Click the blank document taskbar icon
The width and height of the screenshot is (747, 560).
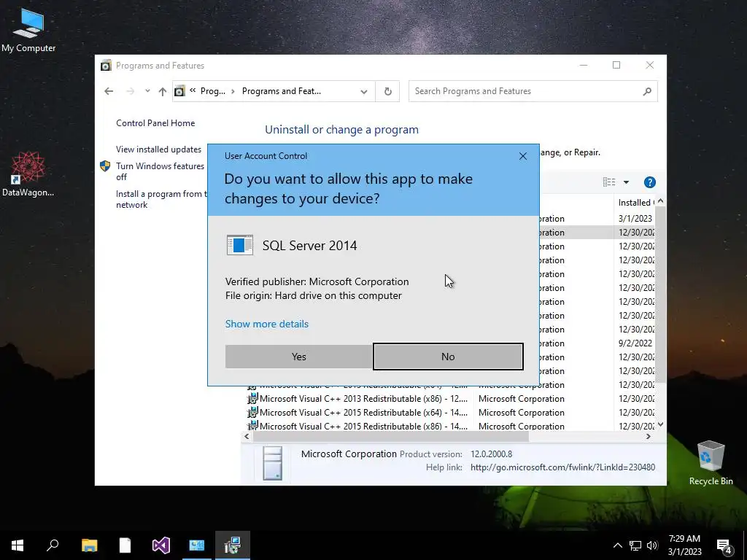click(x=125, y=545)
